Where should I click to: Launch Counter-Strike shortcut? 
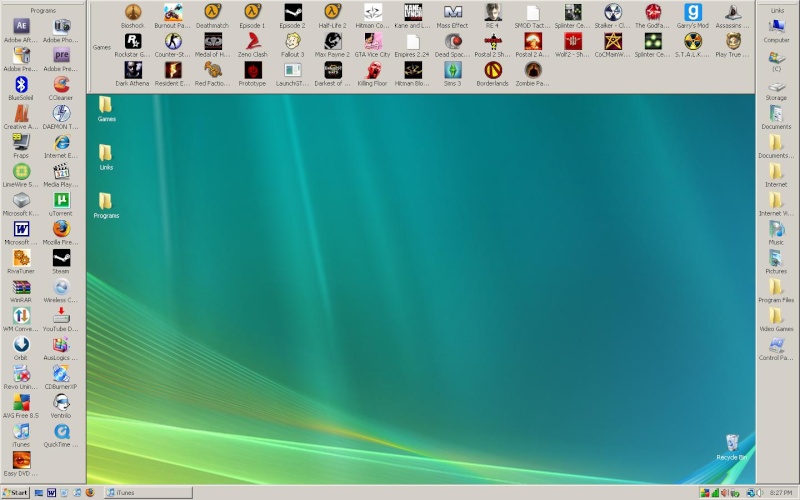172,44
